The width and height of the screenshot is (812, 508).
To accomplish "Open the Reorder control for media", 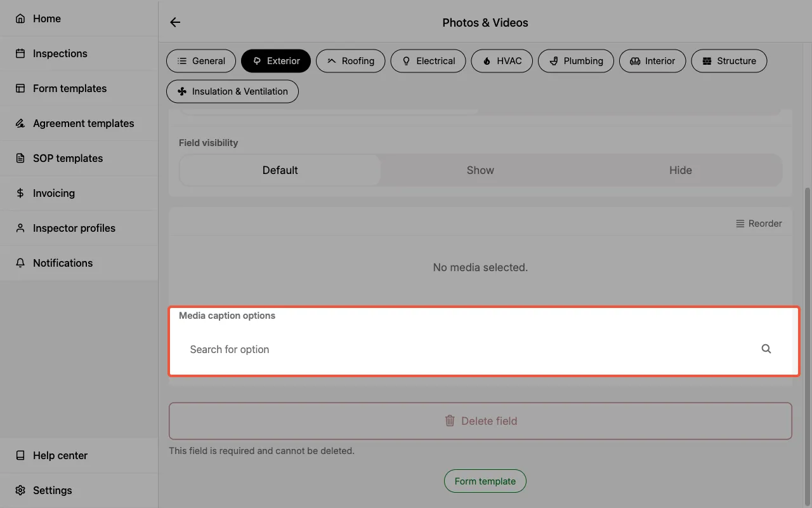I will [759, 224].
